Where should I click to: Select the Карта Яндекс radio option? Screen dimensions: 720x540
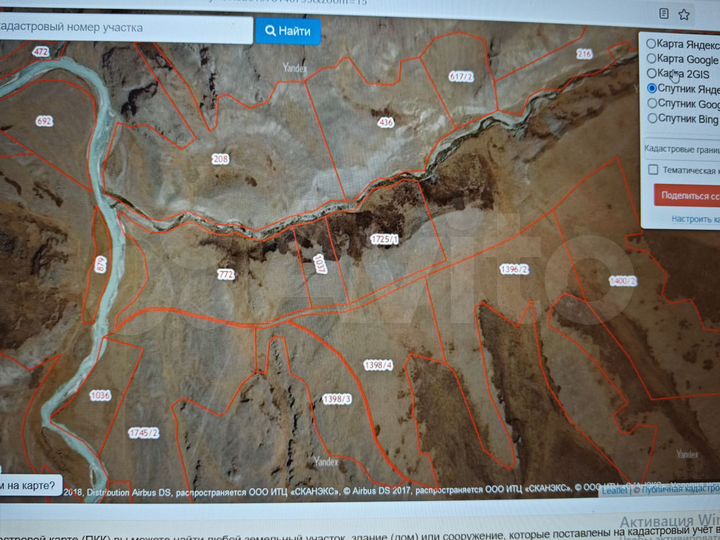point(652,44)
